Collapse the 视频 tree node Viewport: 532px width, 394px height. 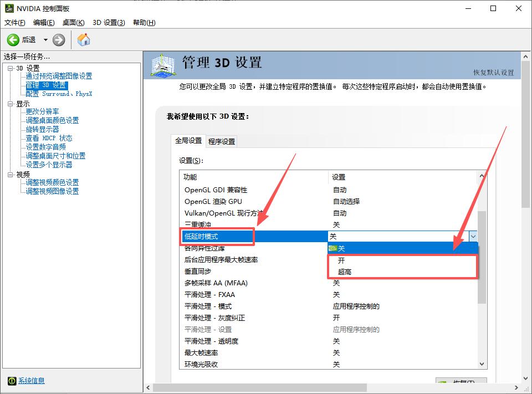click(10, 175)
